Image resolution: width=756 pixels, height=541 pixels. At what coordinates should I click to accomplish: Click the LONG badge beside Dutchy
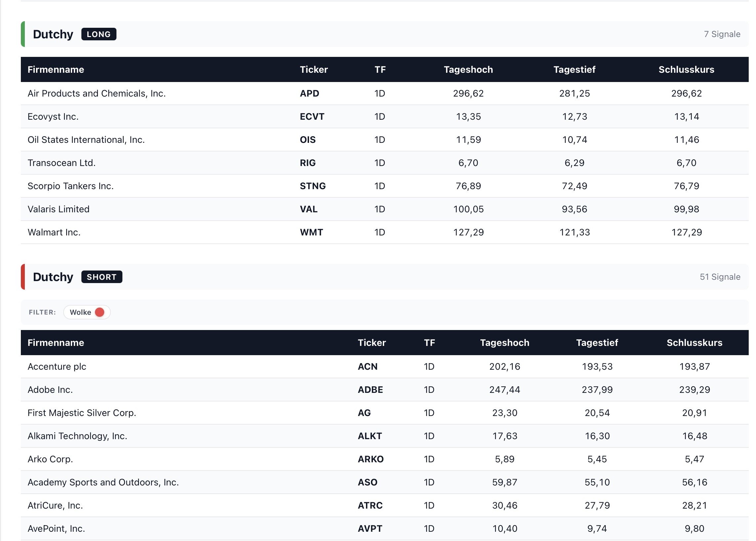point(99,34)
